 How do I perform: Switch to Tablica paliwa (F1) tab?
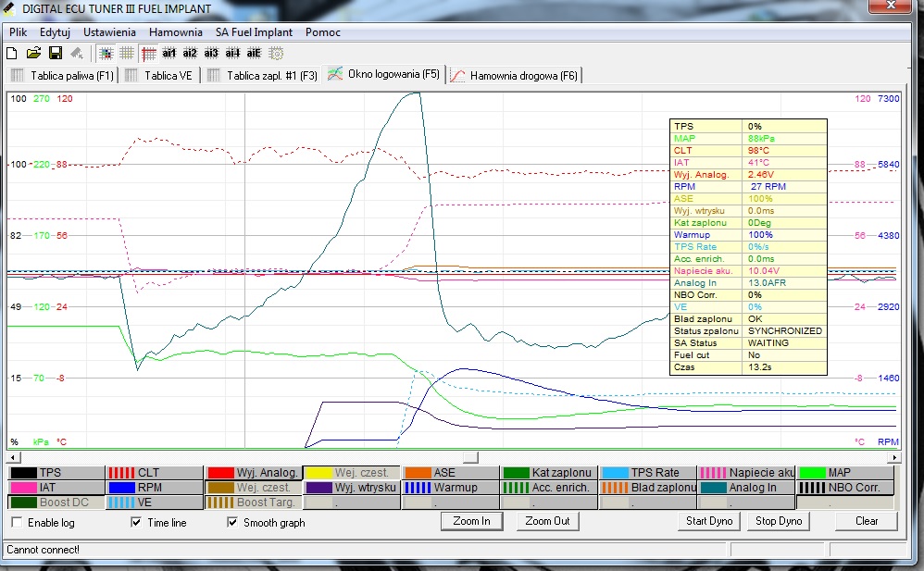click(62, 75)
